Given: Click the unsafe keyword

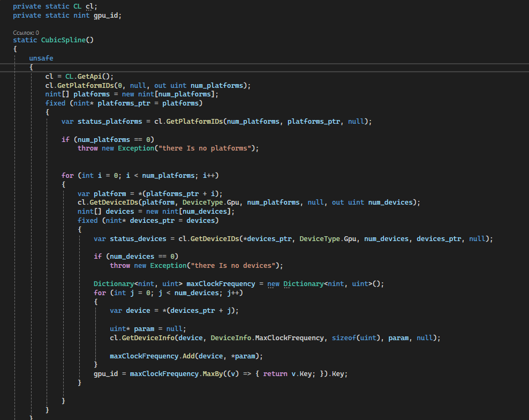Looking at the screenshot, I should pos(41,58).
